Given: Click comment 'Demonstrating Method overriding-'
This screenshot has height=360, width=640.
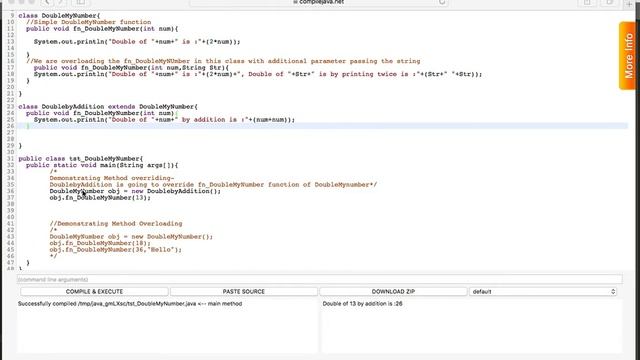Looking at the screenshot, I should 112,178.
